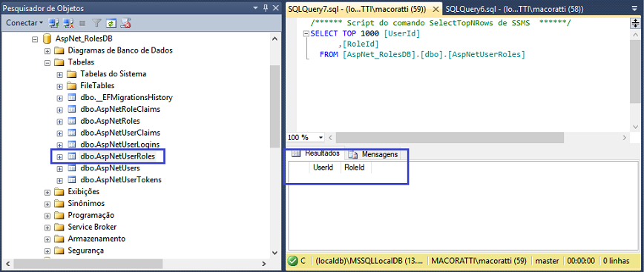Click the Disconnect server icon
Screen dimensions: 644x272
[69, 23]
